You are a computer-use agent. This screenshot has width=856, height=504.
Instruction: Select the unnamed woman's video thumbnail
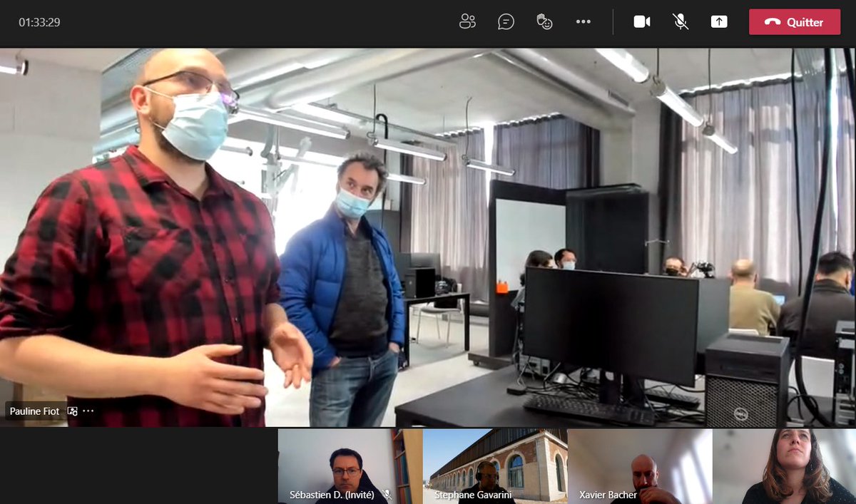tap(784, 466)
